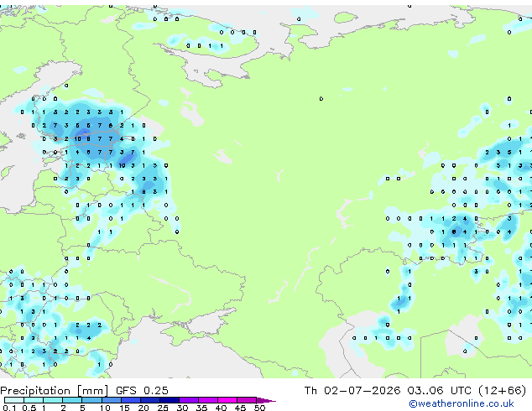
Task: Click the '30' legend scale label
Action: 182,408
